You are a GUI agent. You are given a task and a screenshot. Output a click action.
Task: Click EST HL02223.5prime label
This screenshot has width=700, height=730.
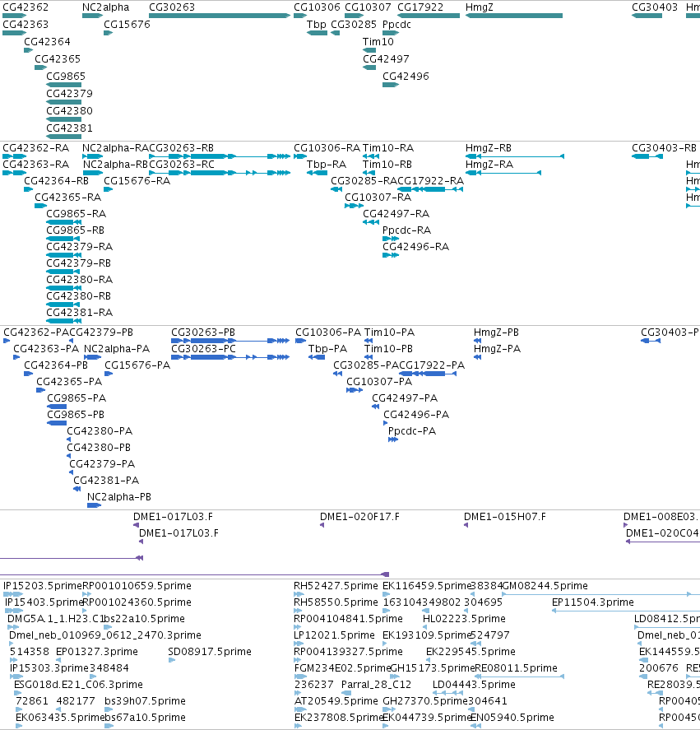pos(464,619)
